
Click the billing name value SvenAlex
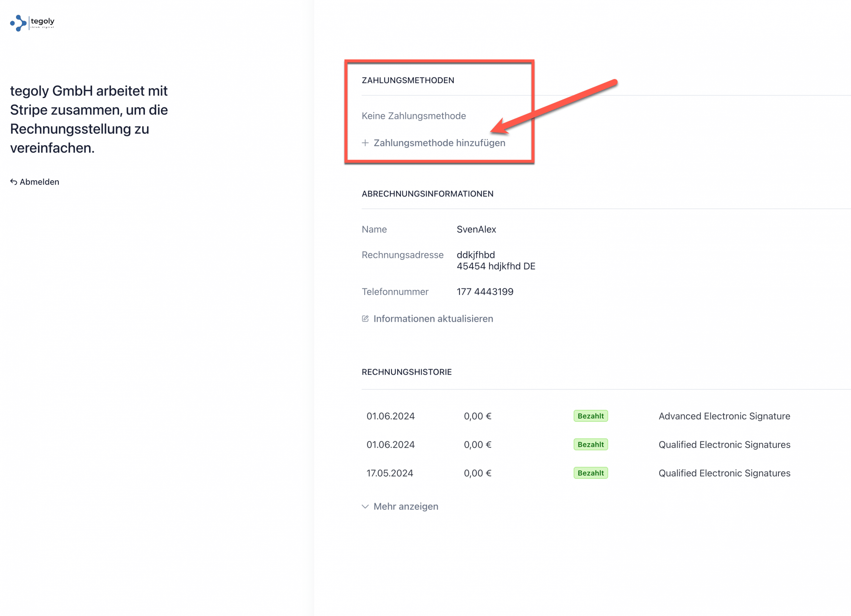(x=476, y=230)
